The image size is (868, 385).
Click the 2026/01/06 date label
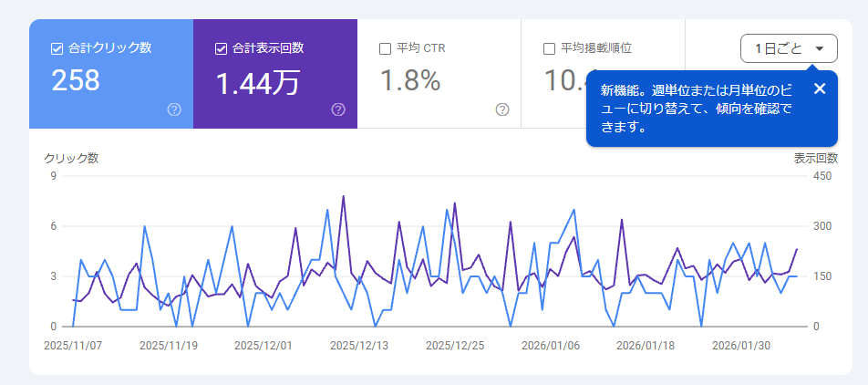tap(550, 346)
